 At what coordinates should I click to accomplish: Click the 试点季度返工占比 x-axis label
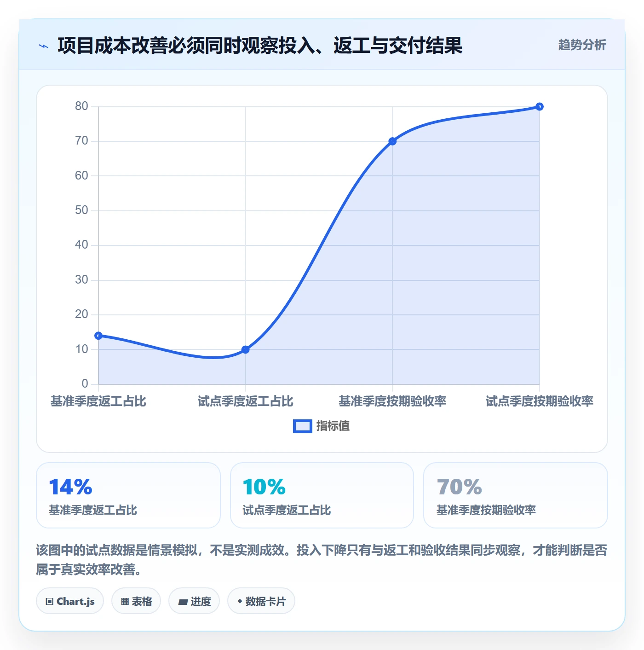pyautogui.click(x=246, y=401)
